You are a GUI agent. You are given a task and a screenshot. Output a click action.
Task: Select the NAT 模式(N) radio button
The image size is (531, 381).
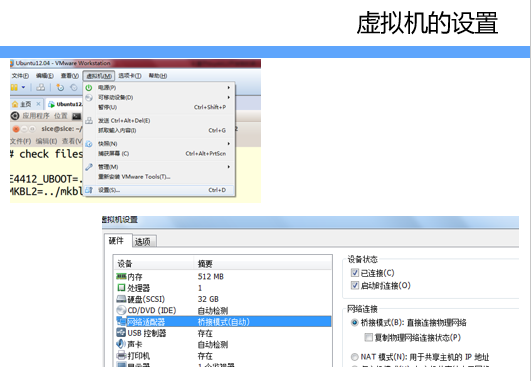point(355,357)
